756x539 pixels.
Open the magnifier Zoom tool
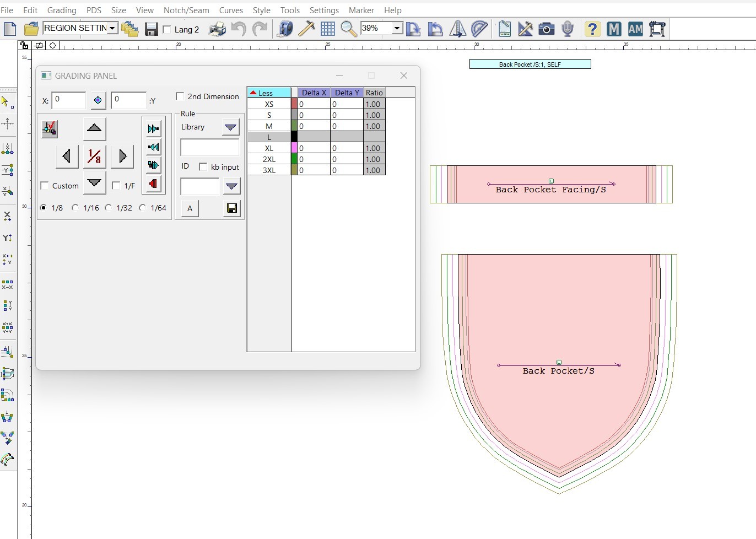tap(348, 29)
